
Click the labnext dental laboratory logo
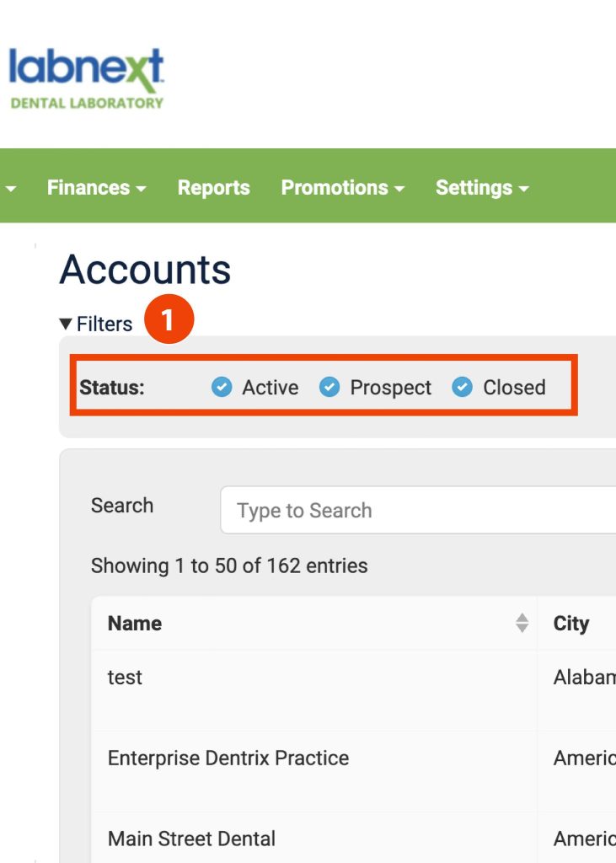87,76
